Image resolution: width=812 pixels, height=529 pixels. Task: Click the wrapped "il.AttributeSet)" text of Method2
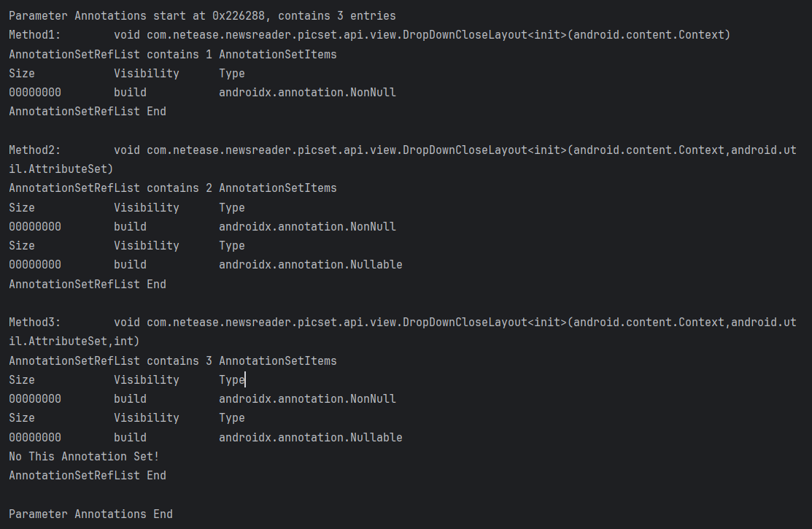pyautogui.click(x=61, y=169)
